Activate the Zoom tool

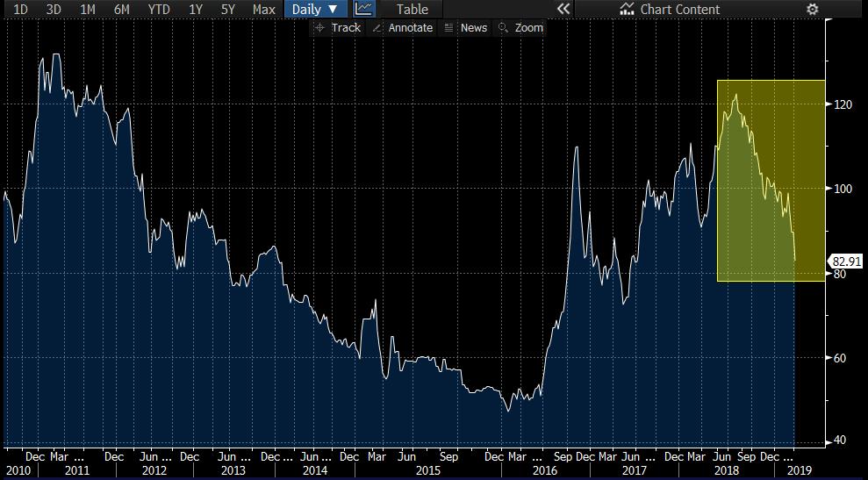(x=521, y=28)
